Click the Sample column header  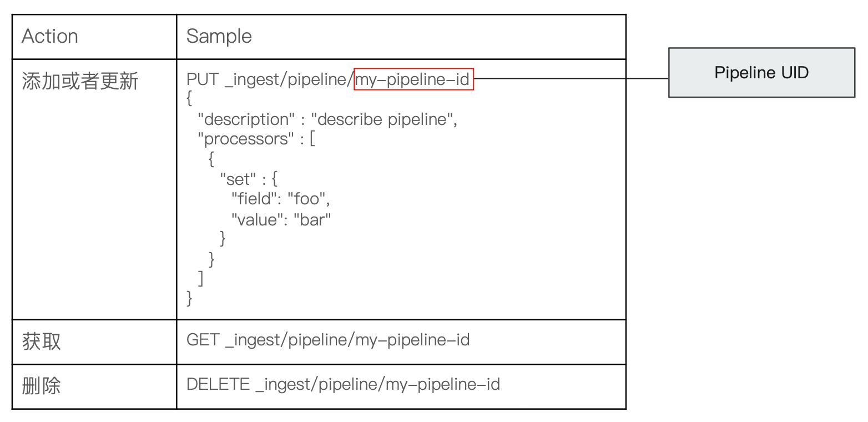point(219,37)
